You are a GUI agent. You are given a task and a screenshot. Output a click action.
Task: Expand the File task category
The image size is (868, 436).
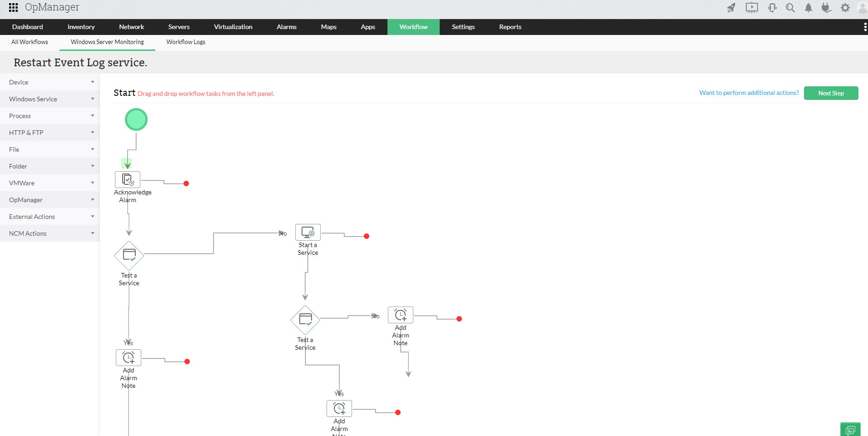click(50, 149)
